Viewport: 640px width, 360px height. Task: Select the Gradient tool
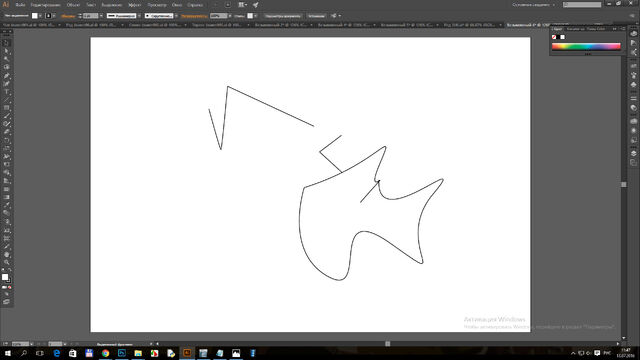[7, 197]
